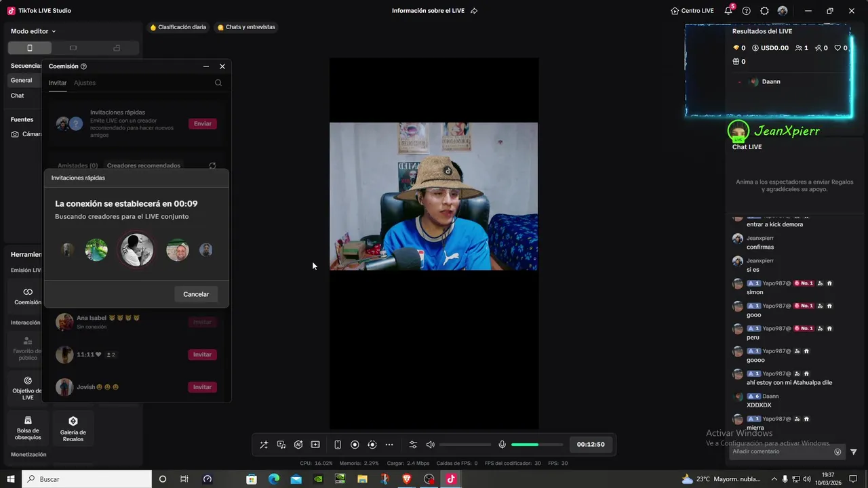Adjust the green microphone level slider
The width and height of the screenshot is (868, 488).
pos(537,445)
